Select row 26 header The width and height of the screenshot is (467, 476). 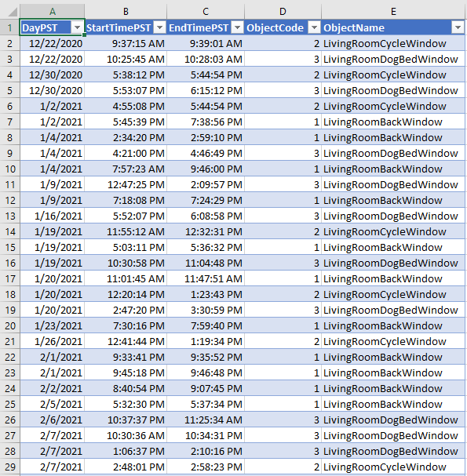coord(10,420)
